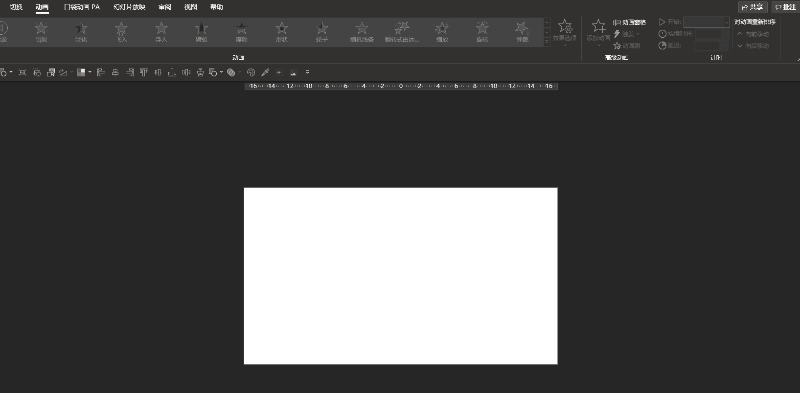Click align right icon in quick toolbar
800x393 pixels.
(130, 72)
